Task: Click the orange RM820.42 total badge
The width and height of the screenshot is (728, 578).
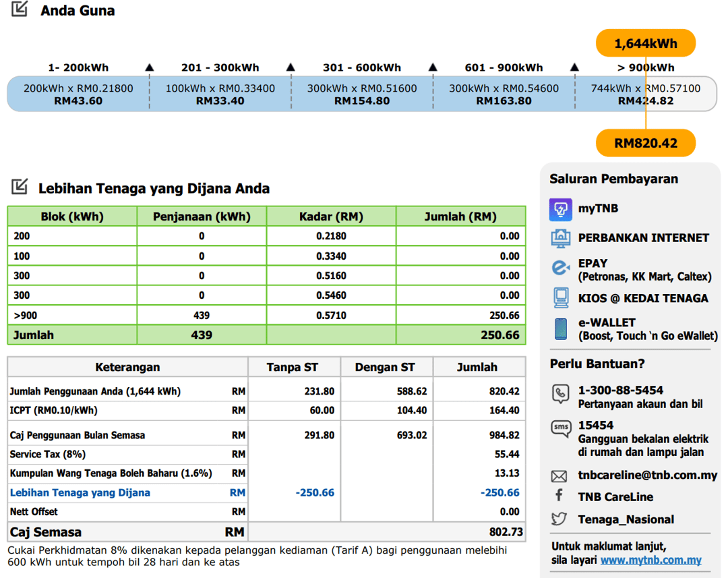Action: tap(646, 142)
